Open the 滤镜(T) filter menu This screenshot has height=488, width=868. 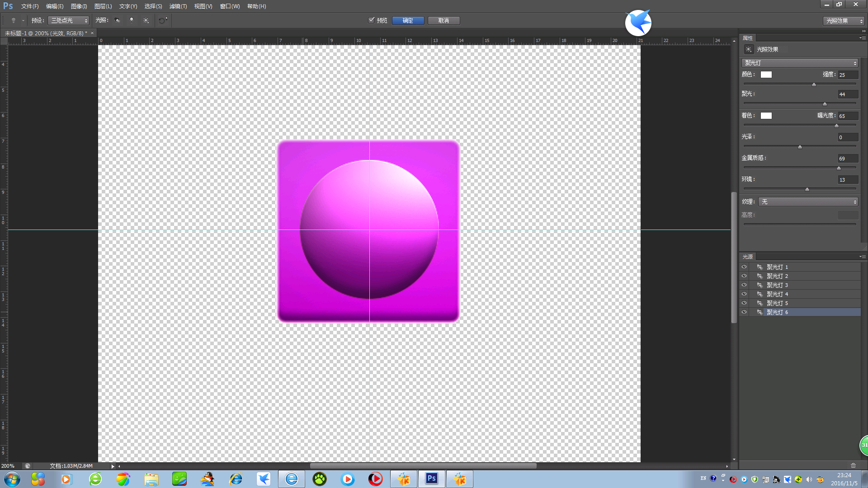178,6
